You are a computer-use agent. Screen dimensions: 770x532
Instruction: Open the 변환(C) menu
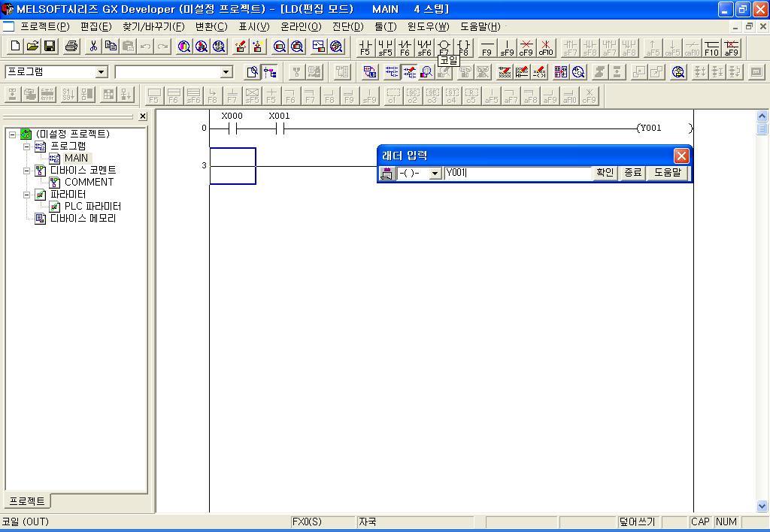click(211, 26)
